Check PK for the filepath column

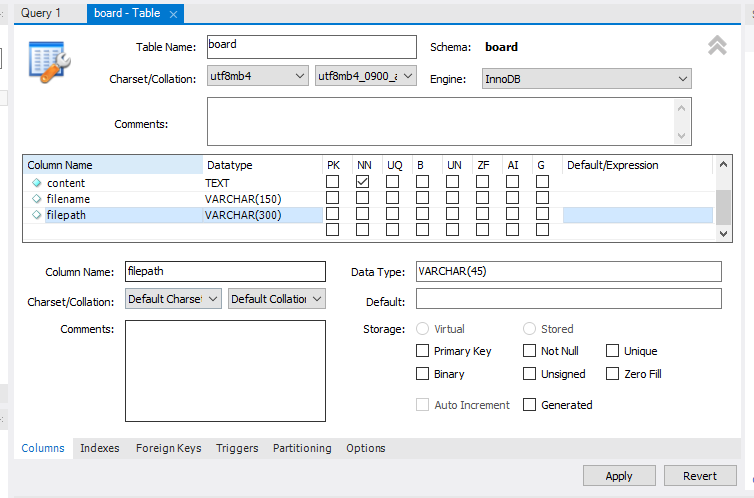pos(332,213)
